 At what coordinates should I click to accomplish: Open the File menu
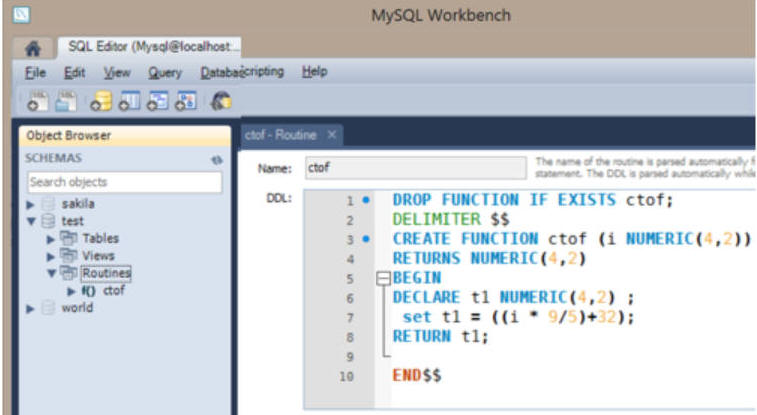pos(35,73)
